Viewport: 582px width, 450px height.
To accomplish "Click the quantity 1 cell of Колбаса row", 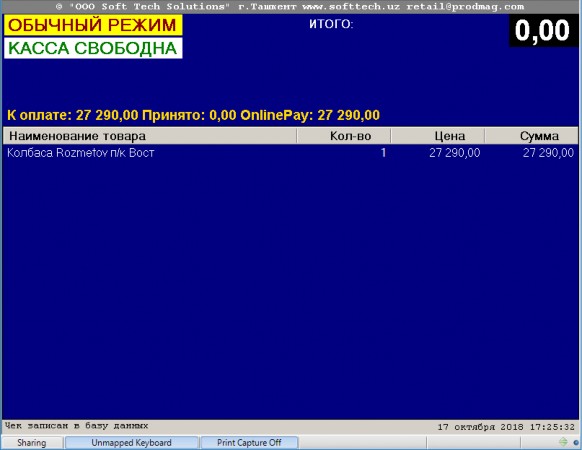I will click(x=383, y=153).
